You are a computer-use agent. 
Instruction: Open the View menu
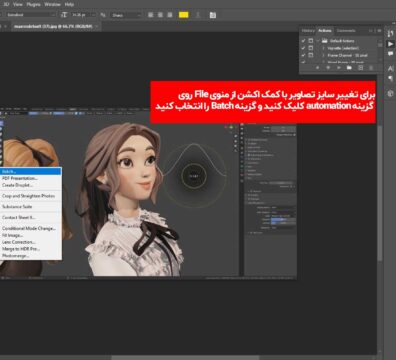18,4
